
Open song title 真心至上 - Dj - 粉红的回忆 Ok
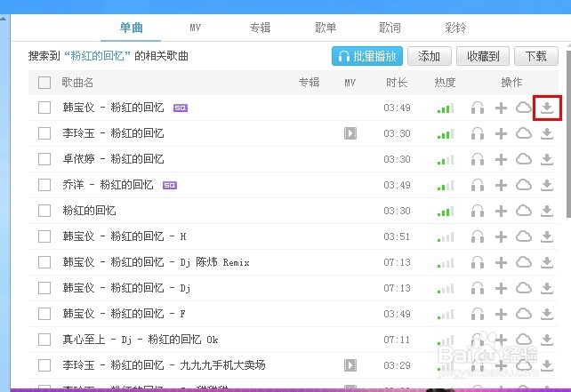coord(141,340)
